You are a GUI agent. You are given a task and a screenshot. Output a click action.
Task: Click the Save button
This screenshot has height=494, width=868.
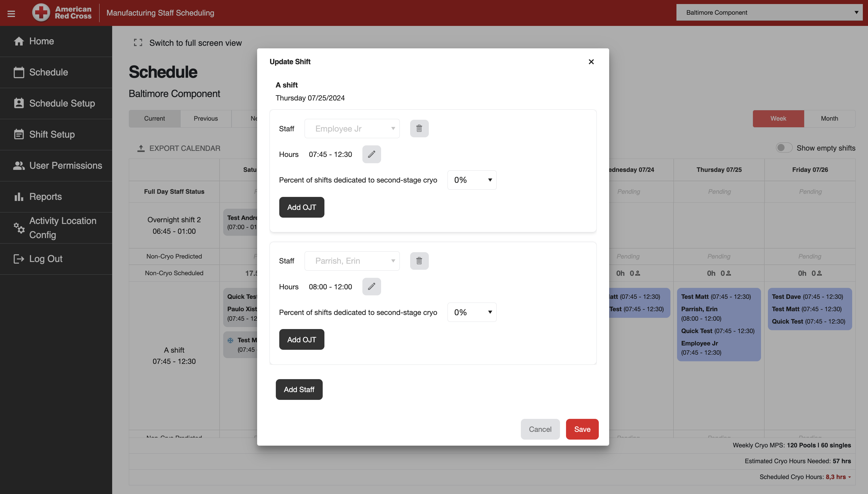(582, 429)
